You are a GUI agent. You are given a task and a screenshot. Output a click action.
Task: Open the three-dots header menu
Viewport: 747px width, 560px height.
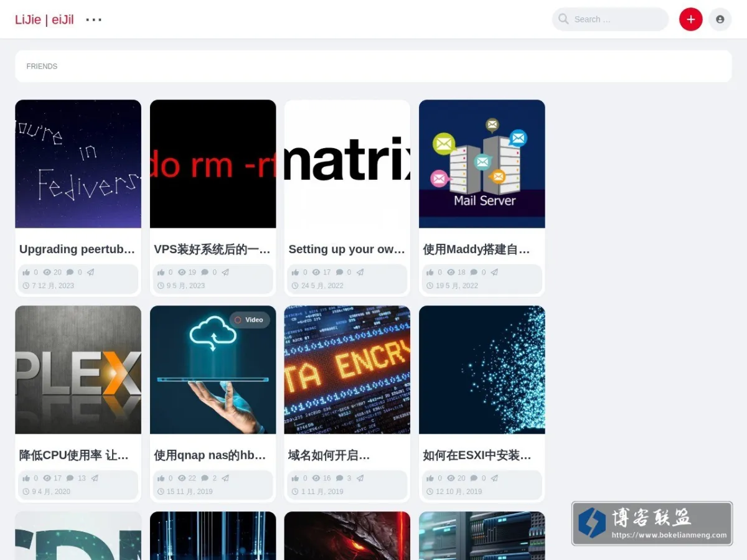point(94,20)
